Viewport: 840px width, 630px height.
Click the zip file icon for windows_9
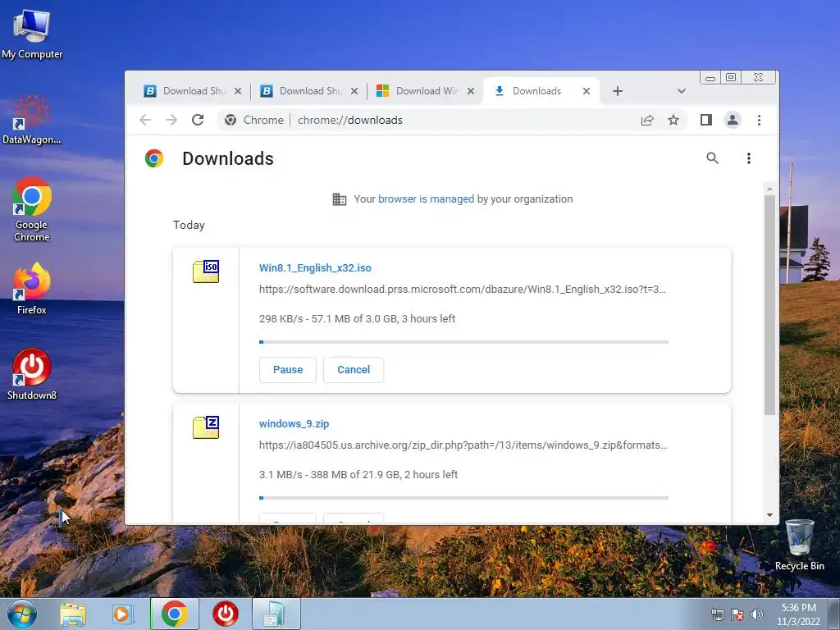[x=206, y=427]
